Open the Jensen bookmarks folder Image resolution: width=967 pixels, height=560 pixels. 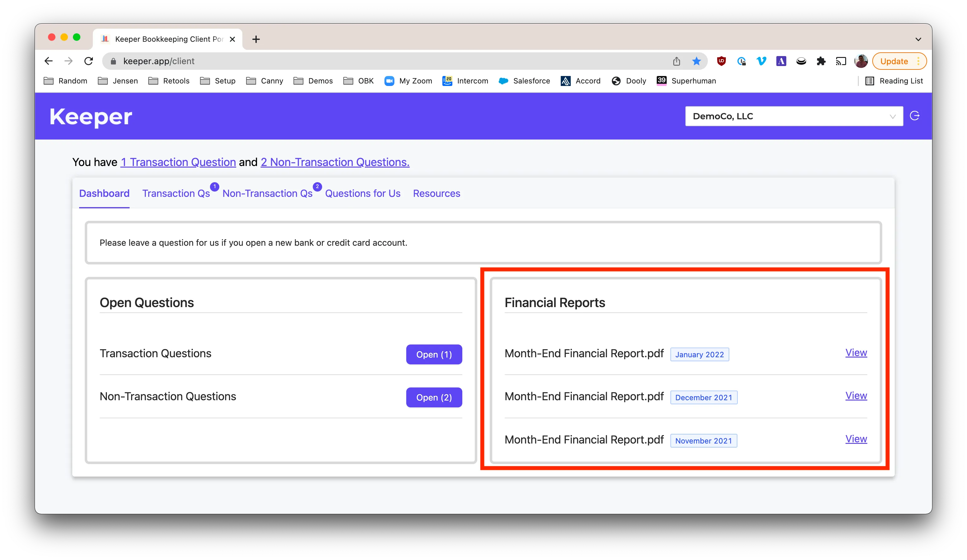[117, 81]
